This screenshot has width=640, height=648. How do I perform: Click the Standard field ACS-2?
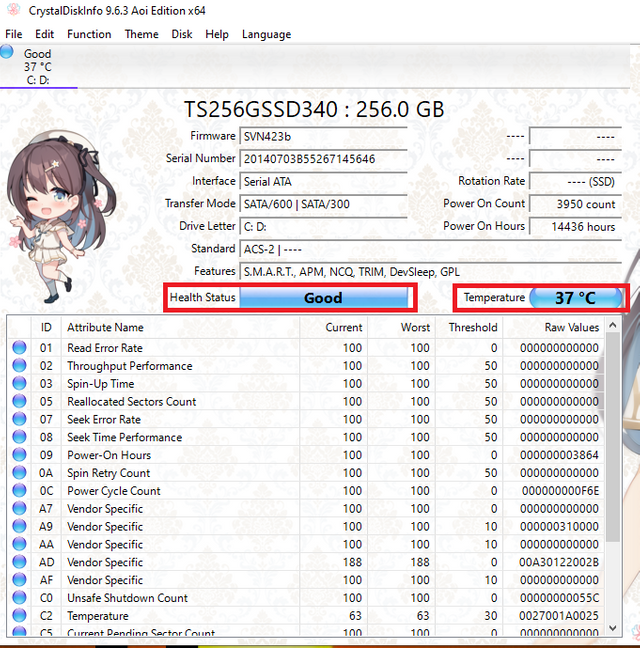click(x=431, y=249)
